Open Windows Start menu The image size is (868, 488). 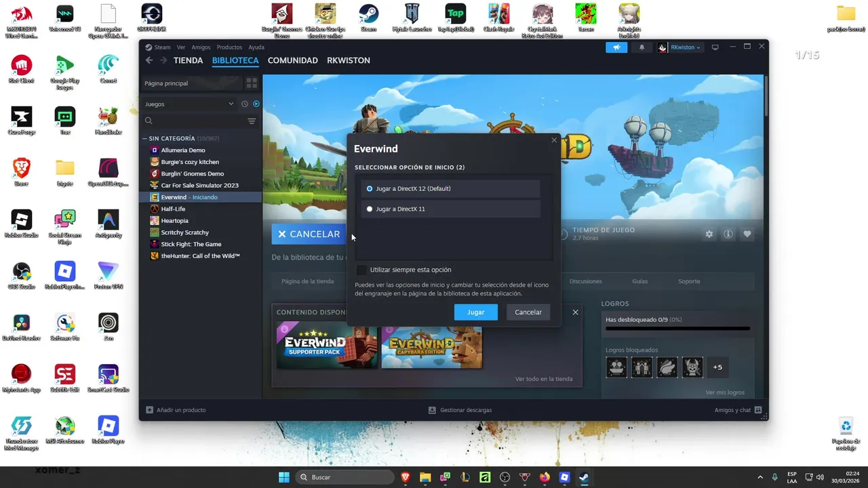tap(284, 477)
